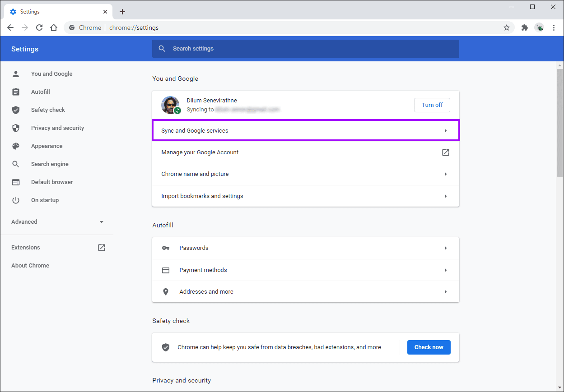Click the external link icon beside Extensions
The height and width of the screenshot is (392, 564).
click(x=102, y=248)
